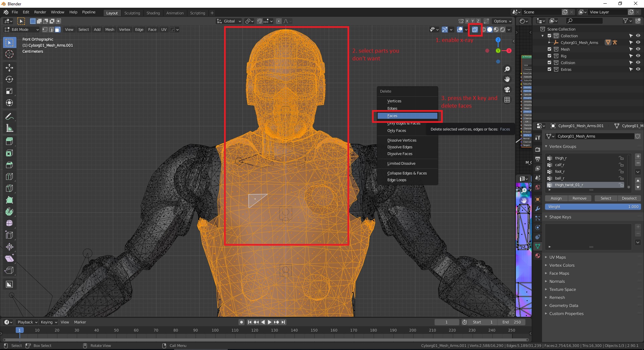
Task: Click the Weight slider
Action: [x=593, y=207]
